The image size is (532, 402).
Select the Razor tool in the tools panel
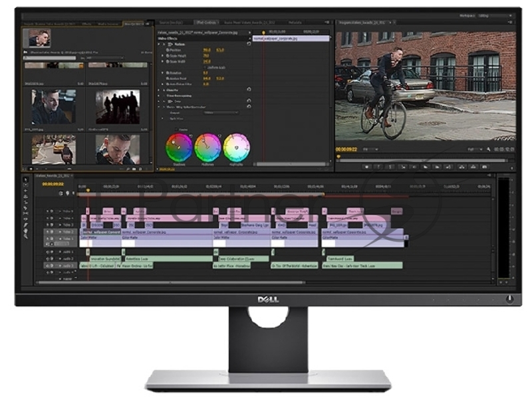(25, 209)
